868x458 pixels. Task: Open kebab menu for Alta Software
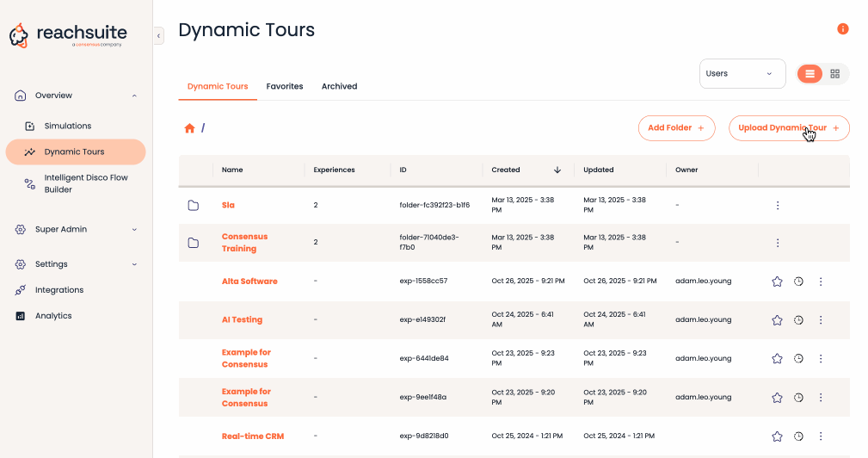click(821, 282)
